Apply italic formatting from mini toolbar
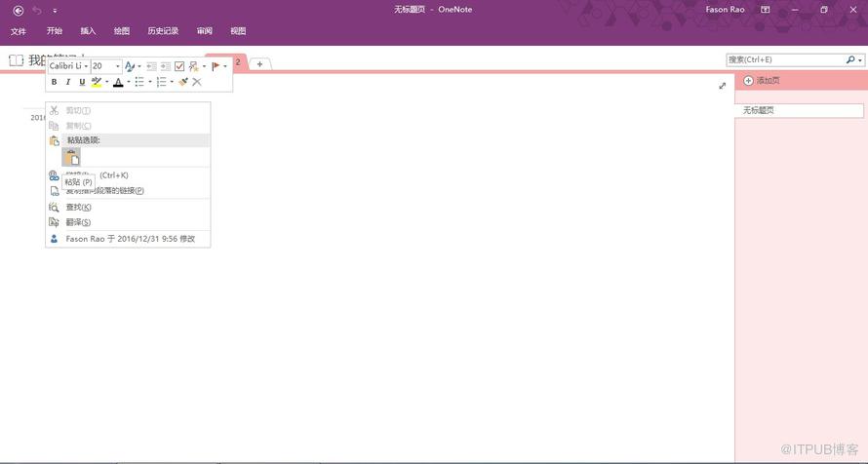The height and width of the screenshot is (464, 868). (68, 83)
